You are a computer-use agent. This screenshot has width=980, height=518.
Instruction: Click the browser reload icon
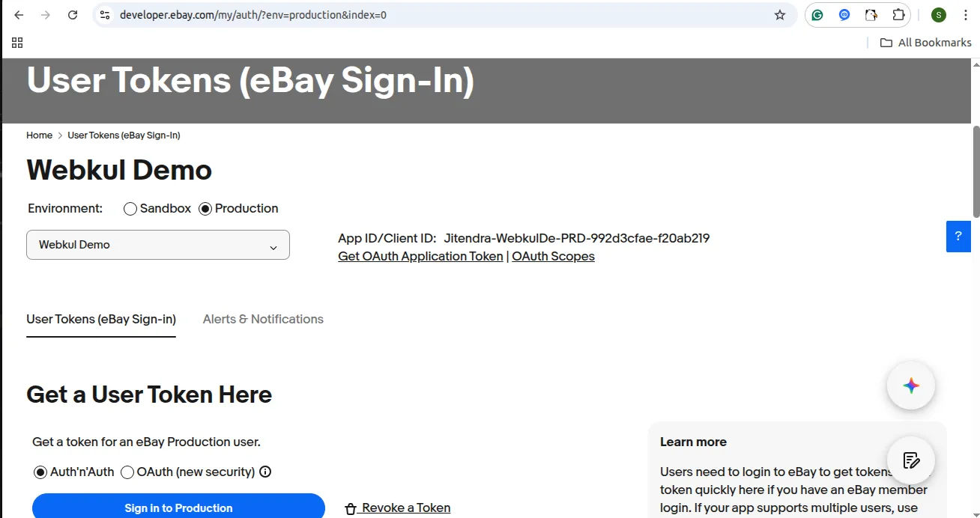pos(73,15)
